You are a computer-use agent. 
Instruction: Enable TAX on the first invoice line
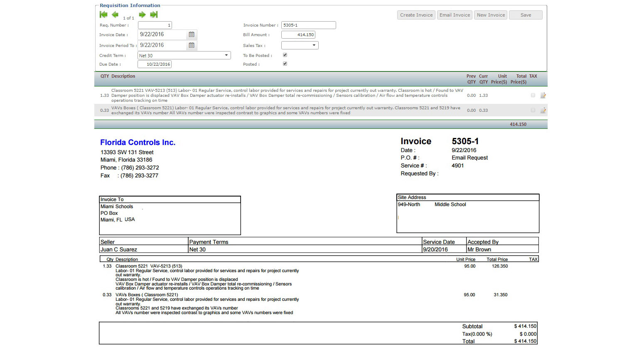click(533, 95)
